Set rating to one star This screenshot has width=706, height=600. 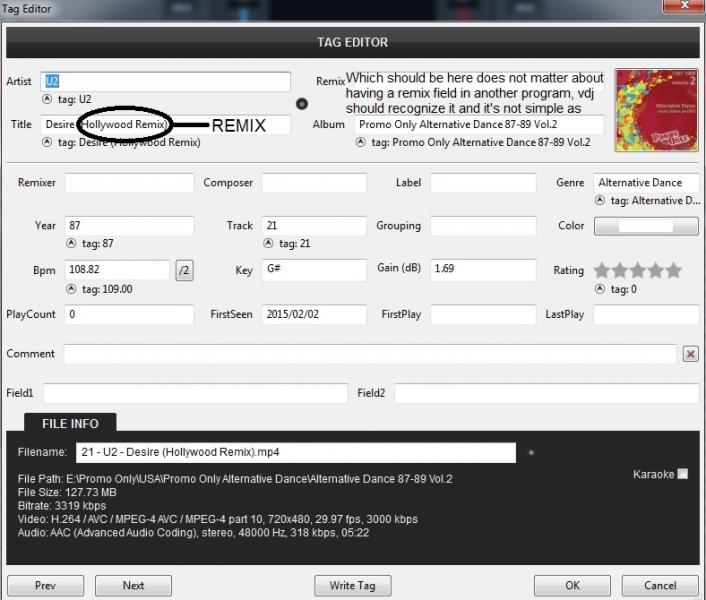point(602,271)
